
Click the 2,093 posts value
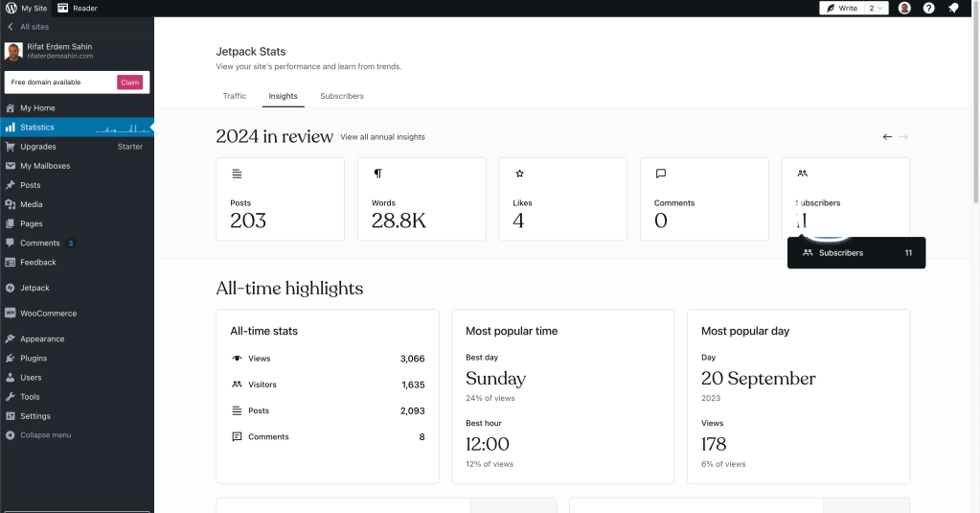[x=413, y=411]
